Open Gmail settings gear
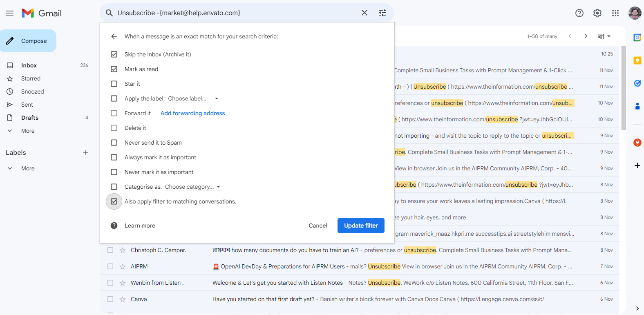Viewport: 644px width, 315px height. (x=597, y=13)
